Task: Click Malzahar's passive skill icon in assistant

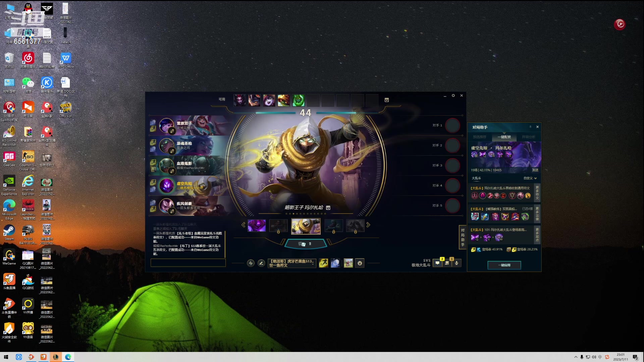Action: click(474, 155)
